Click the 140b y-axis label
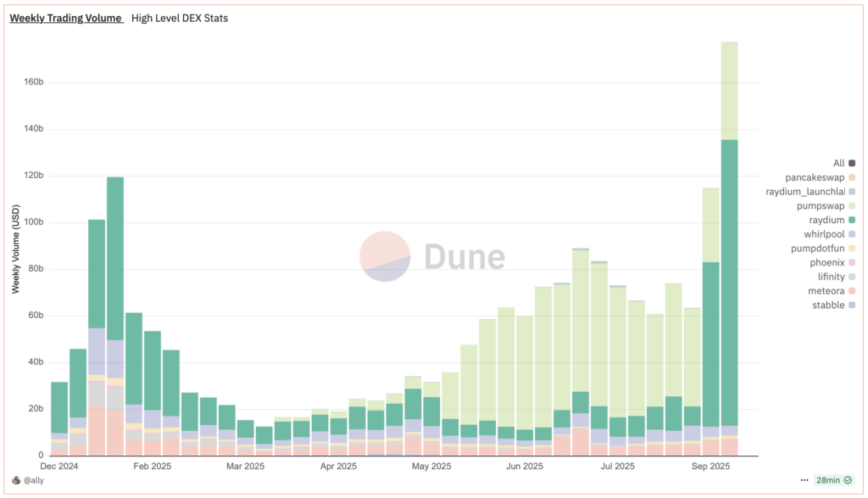This screenshot has width=868, height=498. point(33,128)
